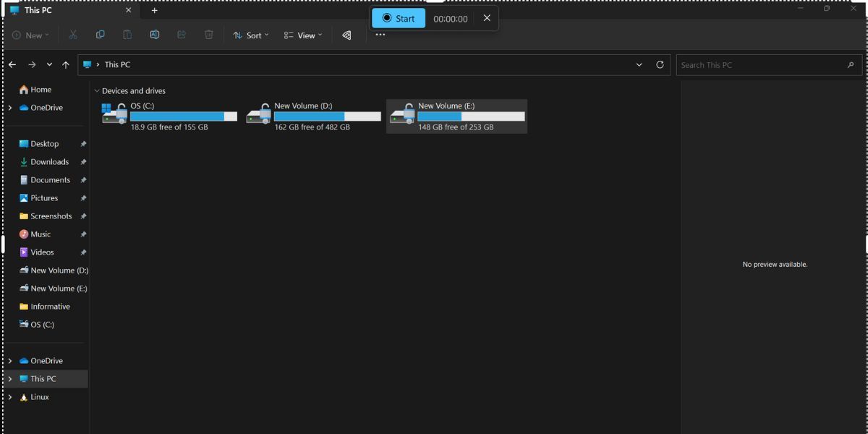The image size is (868, 434).
Task: Open the Sort dropdown
Action: pos(250,35)
